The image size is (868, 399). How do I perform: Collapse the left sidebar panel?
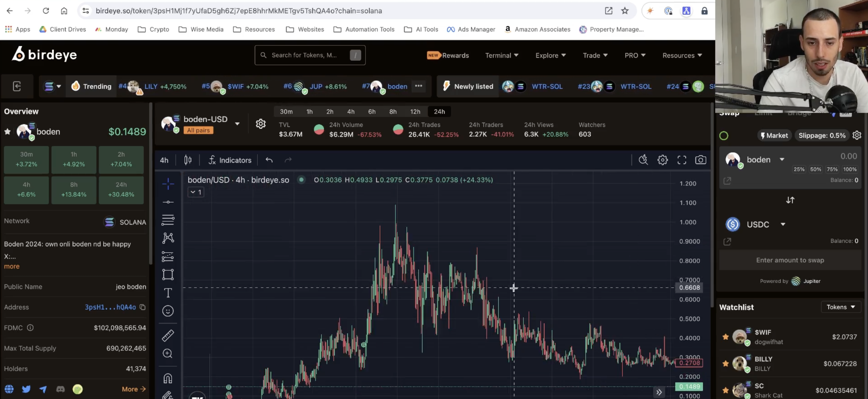[x=17, y=86]
